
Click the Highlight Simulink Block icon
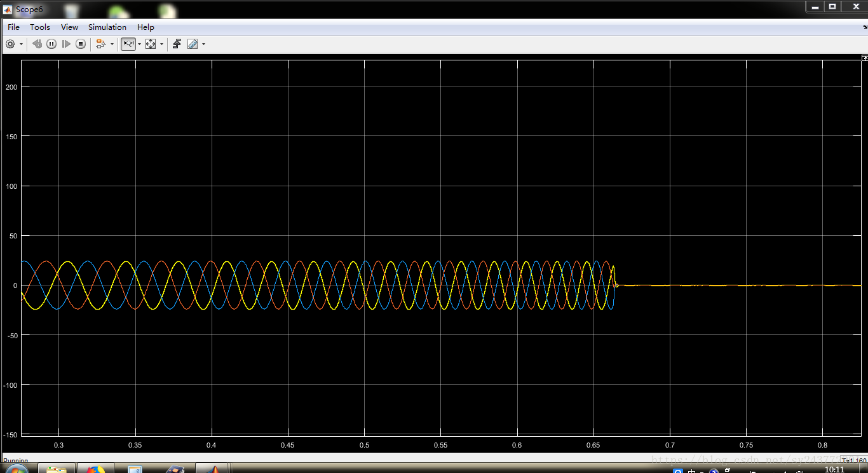pyautogui.click(x=100, y=44)
